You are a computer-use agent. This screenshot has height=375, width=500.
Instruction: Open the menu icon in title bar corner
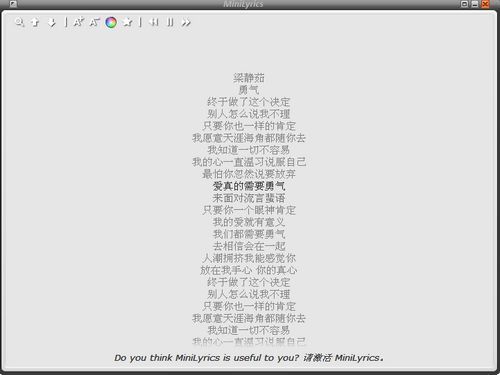(x=13, y=4)
